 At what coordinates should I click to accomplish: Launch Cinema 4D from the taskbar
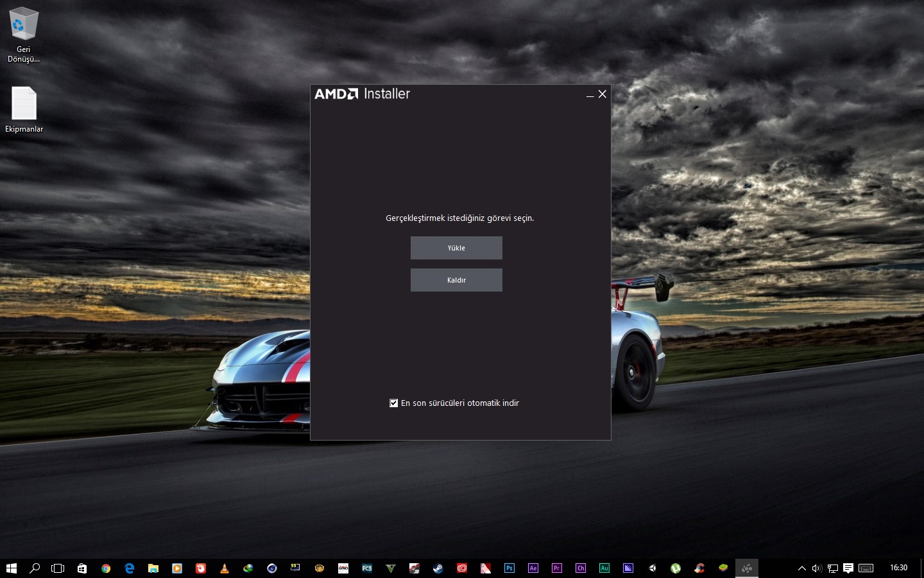[272, 568]
